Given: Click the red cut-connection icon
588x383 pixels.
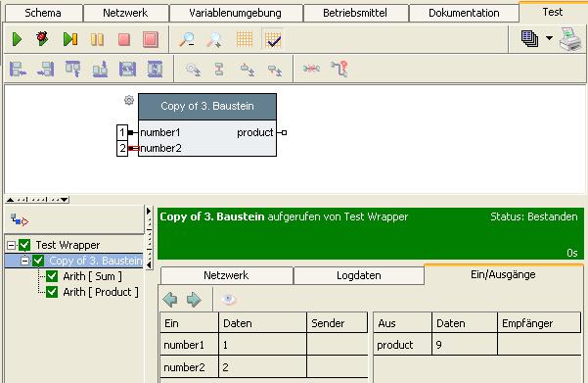Looking at the screenshot, I should point(311,69).
